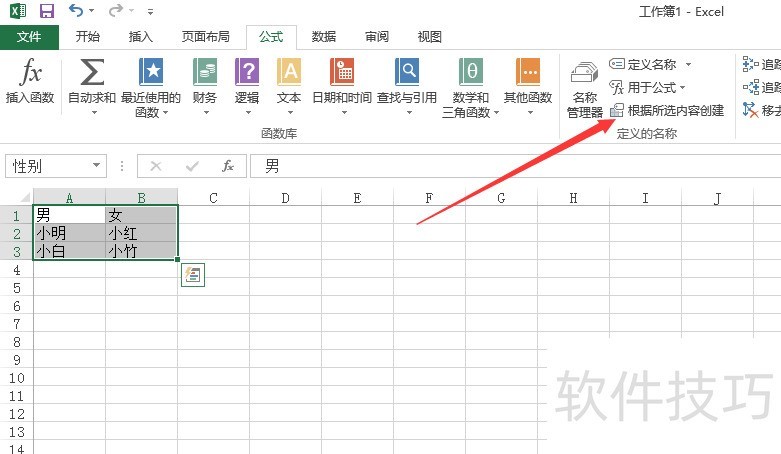The height and width of the screenshot is (454, 781).
Task: Click the formula bar fx insert function button
Action: point(228,166)
